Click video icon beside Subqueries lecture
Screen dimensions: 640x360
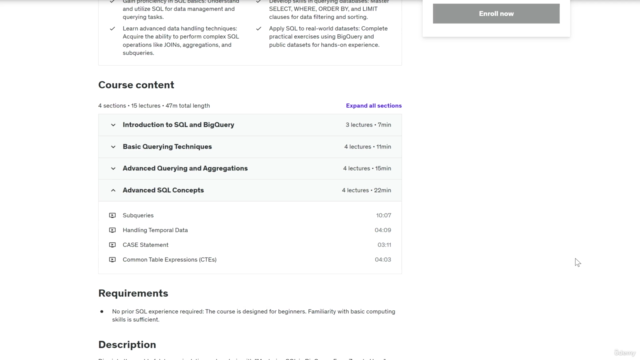pyautogui.click(x=112, y=216)
